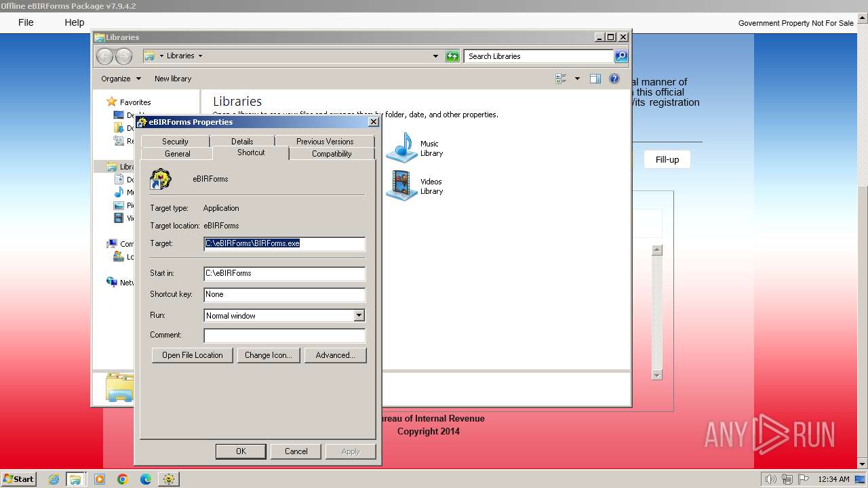Click New library in the toolbar

pos(173,79)
